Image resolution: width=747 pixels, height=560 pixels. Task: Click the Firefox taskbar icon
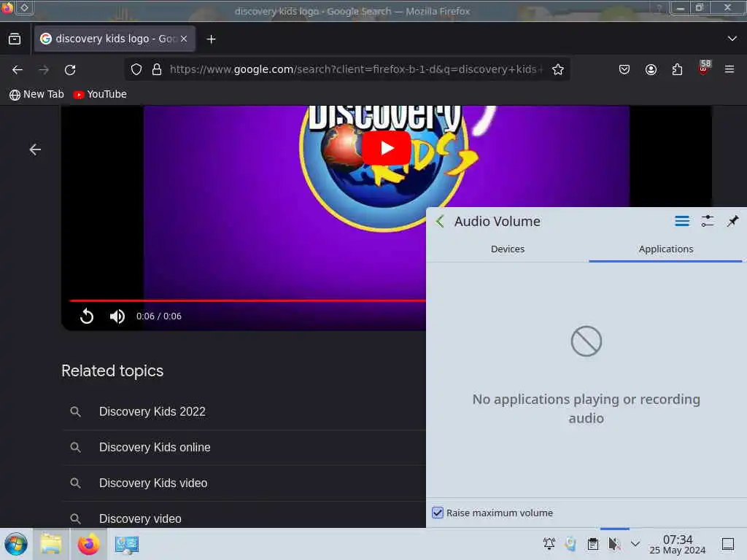click(88, 544)
